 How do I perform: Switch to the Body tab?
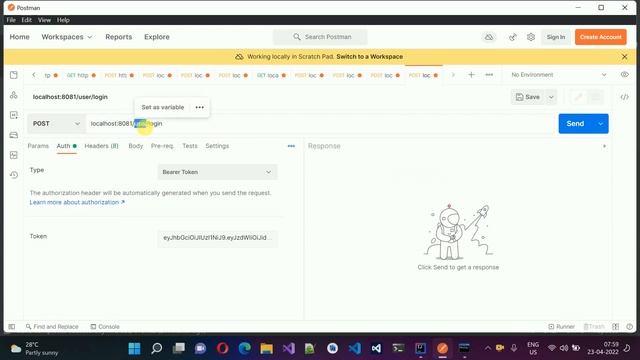point(136,146)
